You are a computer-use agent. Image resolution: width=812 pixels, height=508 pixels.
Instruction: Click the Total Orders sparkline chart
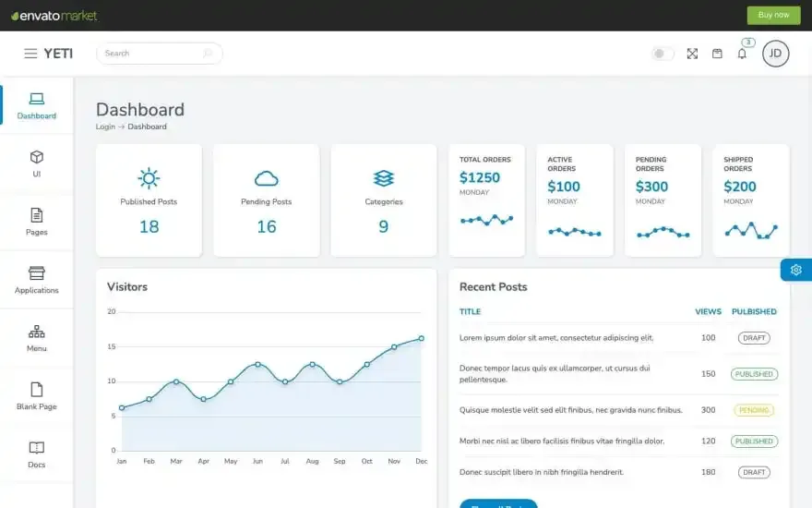tap(487, 220)
